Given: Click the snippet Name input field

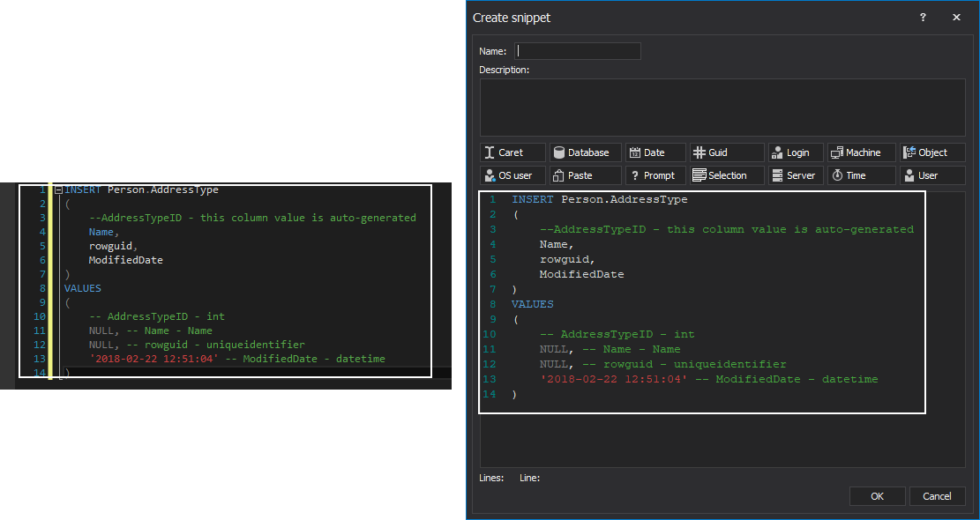Looking at the screenshot, I should (578, 51).
